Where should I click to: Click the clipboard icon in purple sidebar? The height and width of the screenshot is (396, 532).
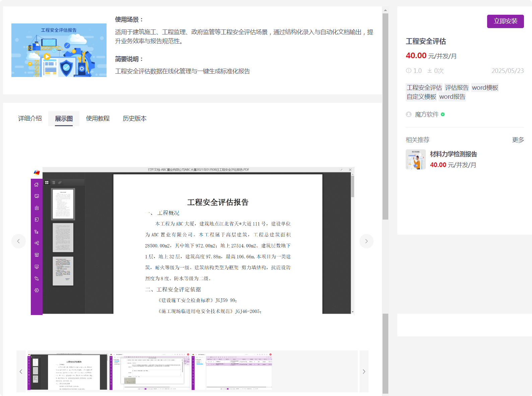pos(37,208)
